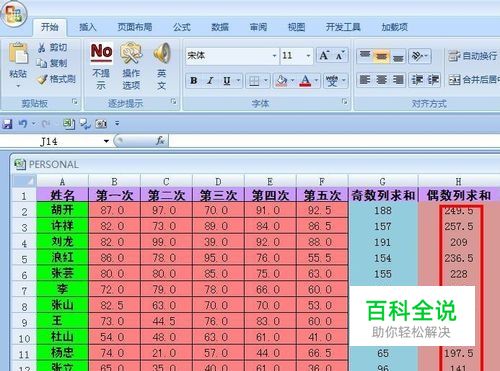The image size is (500, 371).
Task: Click the Office button logo
Action: pyautogui.click(x=13, y=14)
